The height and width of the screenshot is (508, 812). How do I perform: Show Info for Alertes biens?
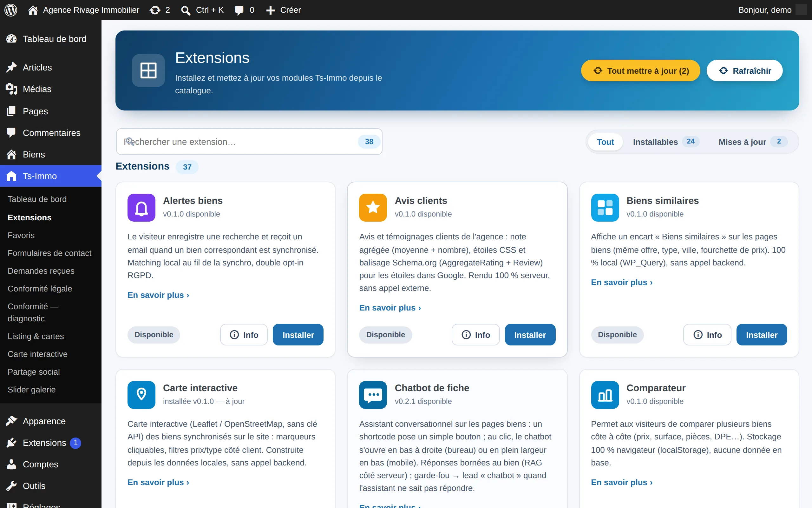click(x=244, y=335)
